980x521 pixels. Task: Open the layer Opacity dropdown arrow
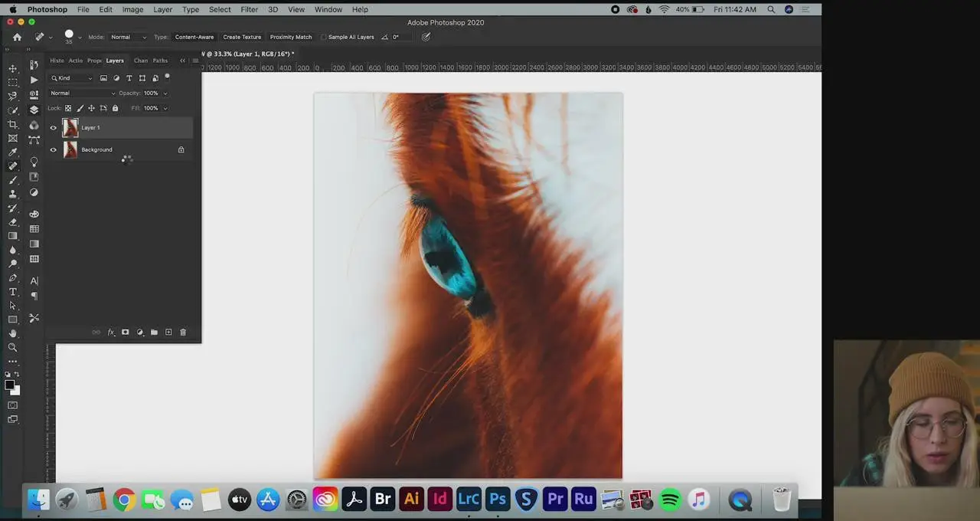point(165,93)
